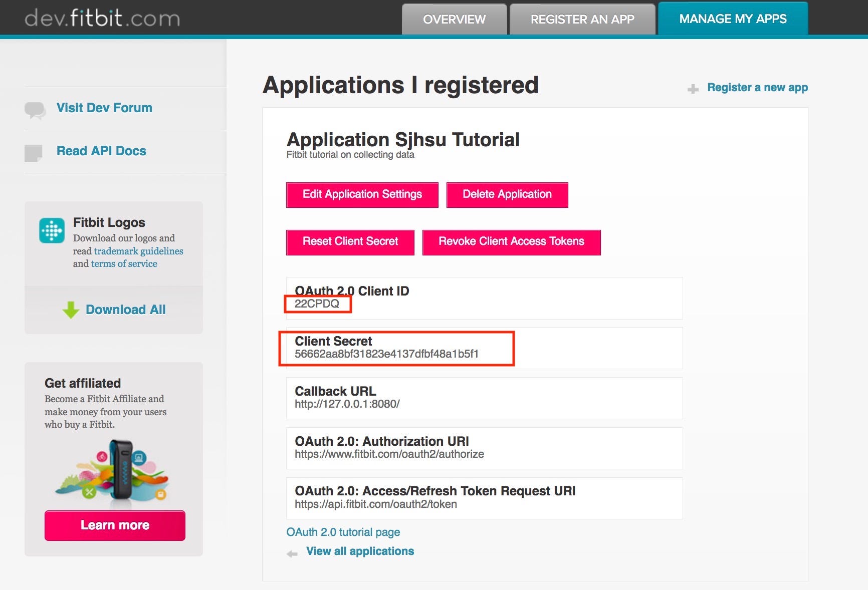The width and height of the screenshot is (868, 590).
Task: Click the back arrow near View all applications
Action: point(292,553)
